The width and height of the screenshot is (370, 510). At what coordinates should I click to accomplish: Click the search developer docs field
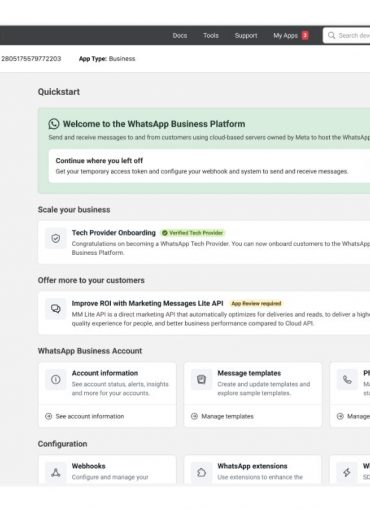click(347, 35)
